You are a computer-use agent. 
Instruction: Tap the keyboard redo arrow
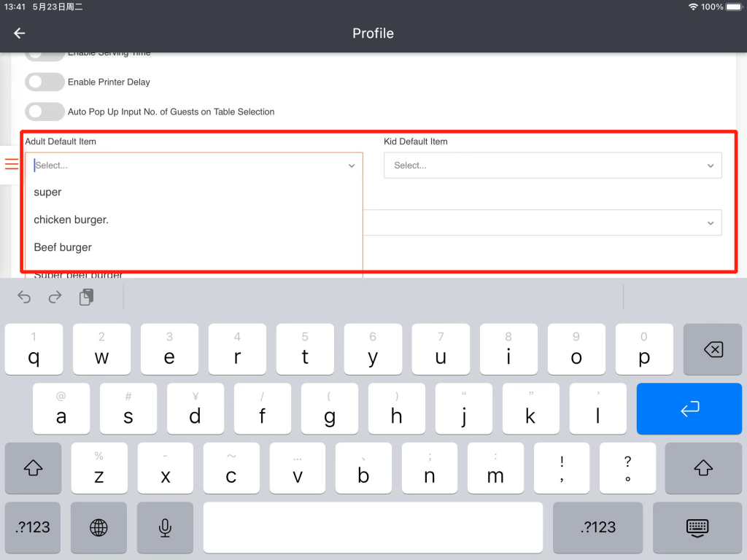(55, 297)
